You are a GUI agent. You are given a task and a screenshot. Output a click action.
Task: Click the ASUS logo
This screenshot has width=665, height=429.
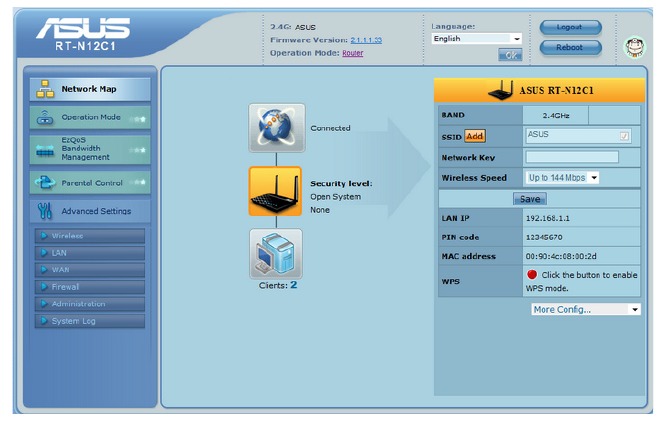pos(84,29)
